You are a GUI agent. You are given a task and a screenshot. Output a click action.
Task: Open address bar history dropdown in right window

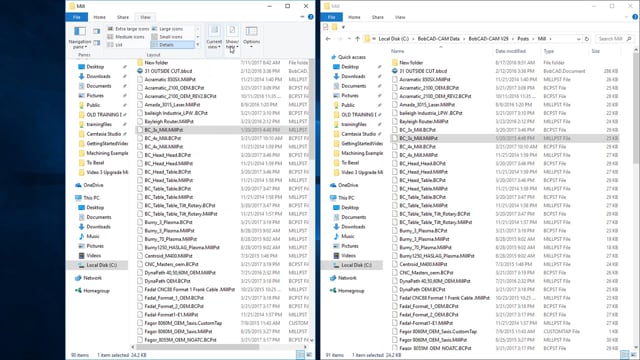pos(578,39)
